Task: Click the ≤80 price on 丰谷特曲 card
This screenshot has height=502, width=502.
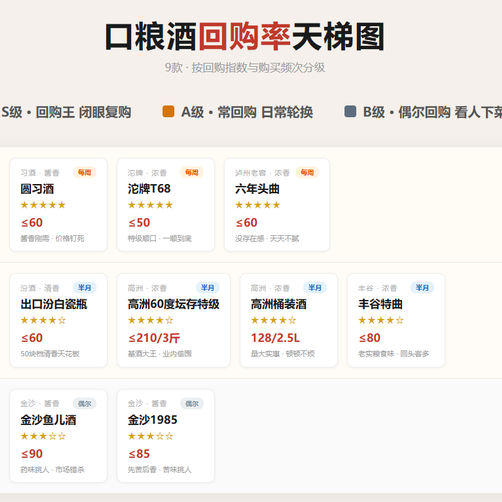Action: 369,338
